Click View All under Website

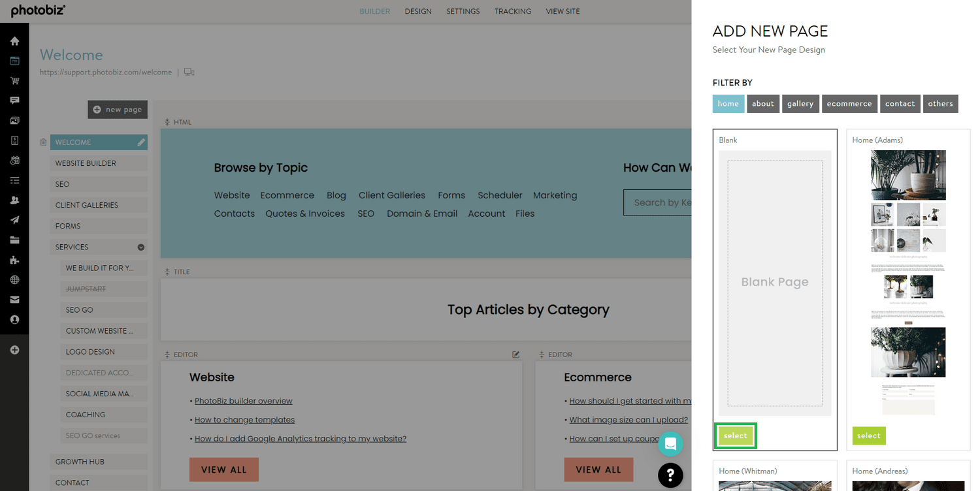click(224, 469)
